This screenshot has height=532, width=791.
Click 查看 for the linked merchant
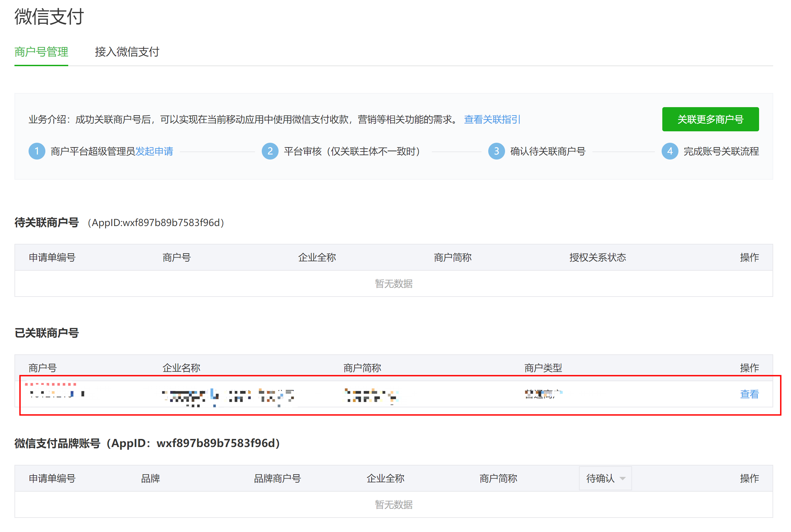[750, 394]
